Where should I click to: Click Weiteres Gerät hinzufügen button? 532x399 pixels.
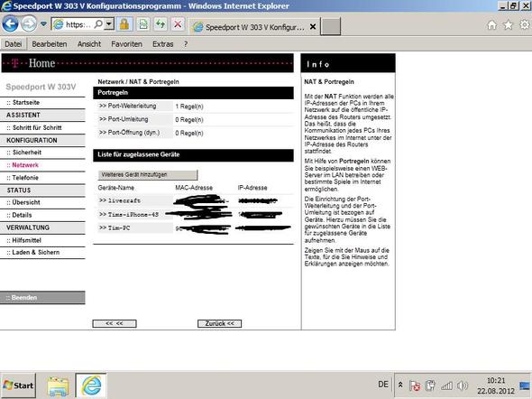click(x=148, y=174)
